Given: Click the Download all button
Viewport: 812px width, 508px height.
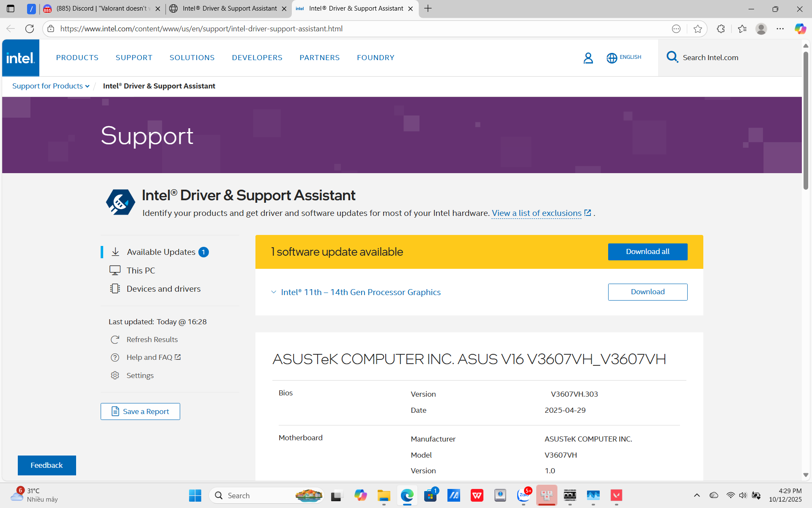Looking at the screenshot, I should coord(647,252).
